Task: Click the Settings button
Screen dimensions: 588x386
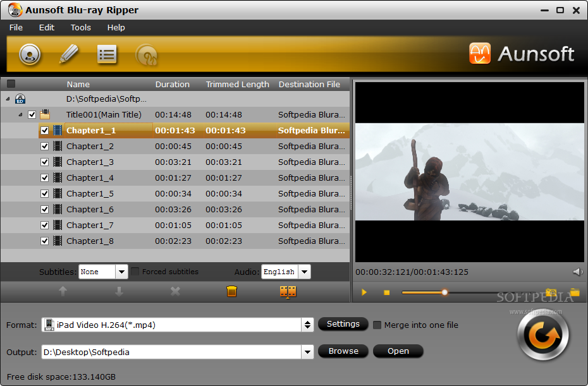Action: pyautogui.click(x=343, y=324)
